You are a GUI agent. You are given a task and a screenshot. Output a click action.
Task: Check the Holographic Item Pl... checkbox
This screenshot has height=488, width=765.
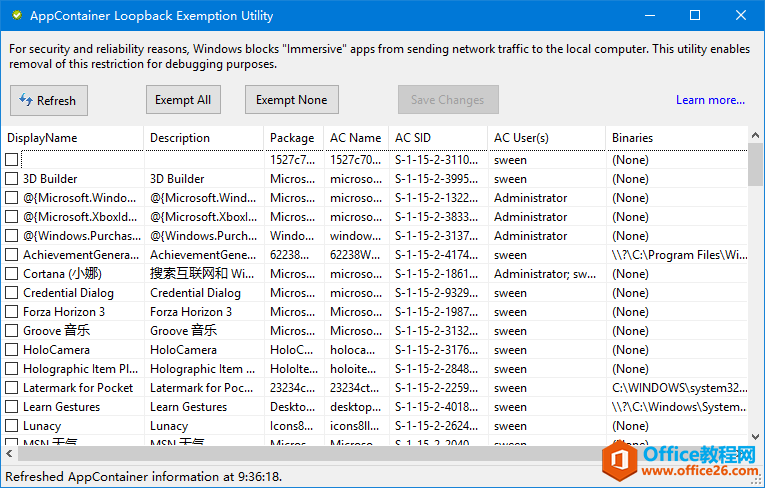coord(12,369)
